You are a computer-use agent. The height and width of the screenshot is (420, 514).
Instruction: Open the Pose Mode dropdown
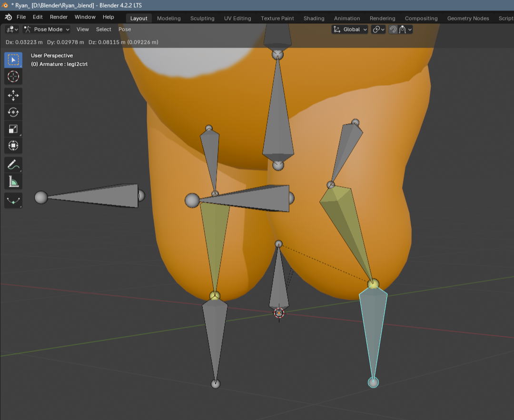tap(47, 29)
